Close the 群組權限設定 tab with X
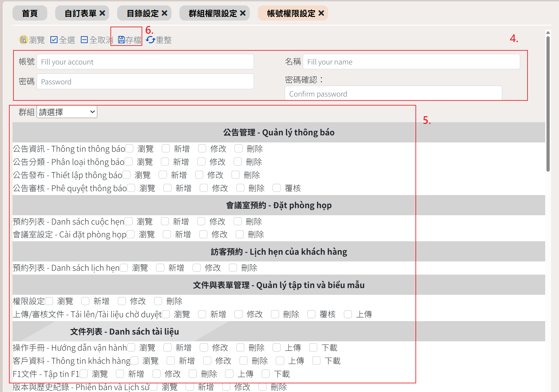Image resolution: width=559 pixels, height=392 pixels. pos(243,13)
